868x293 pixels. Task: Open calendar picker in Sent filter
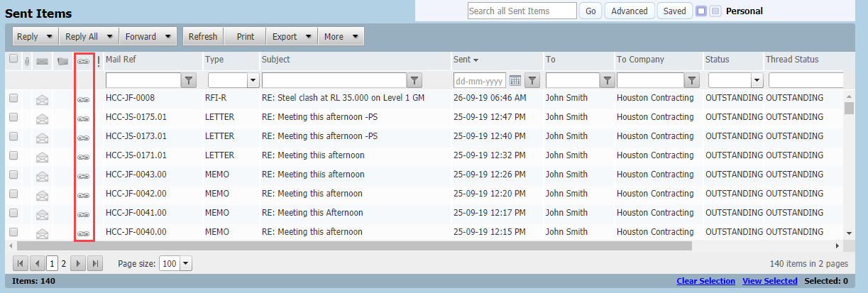[515, 80]
